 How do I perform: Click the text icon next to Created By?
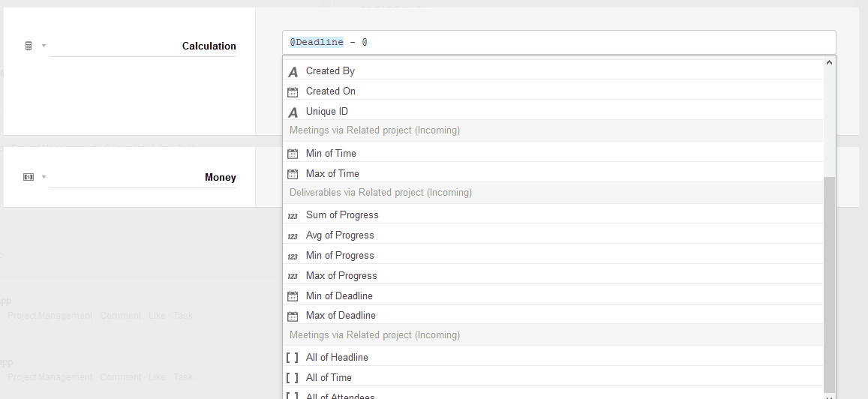coord(293,71)
